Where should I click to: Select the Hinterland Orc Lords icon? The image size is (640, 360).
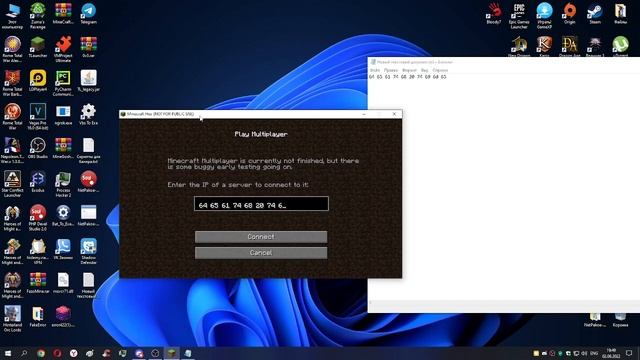point(12,319)
